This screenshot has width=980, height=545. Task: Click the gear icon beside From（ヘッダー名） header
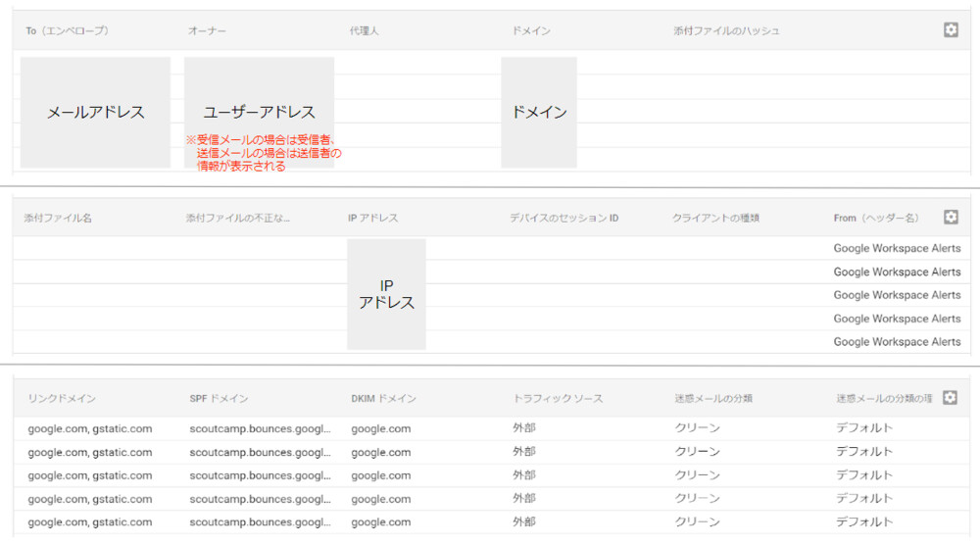click(950, 218)
